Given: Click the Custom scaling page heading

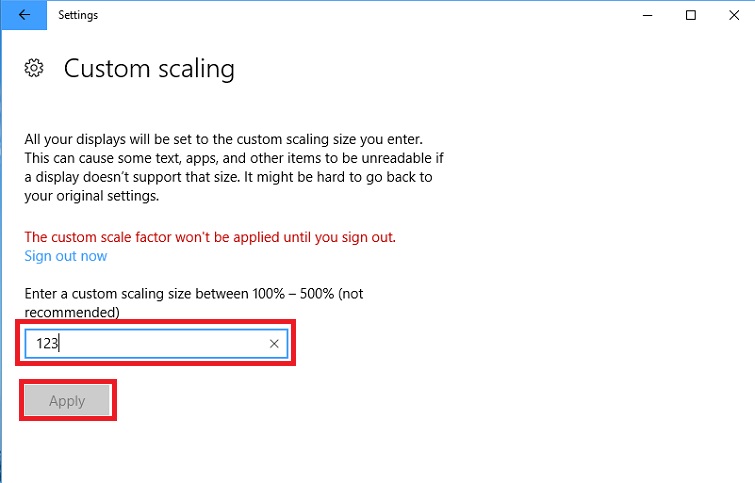Looking at the screenshot, I should pyautogui.click(x=149, y=69).
